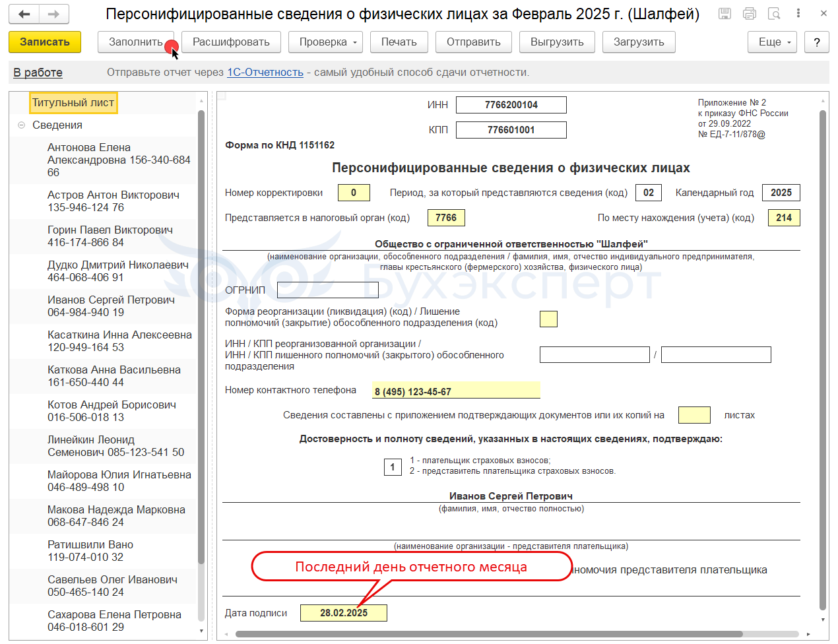Click the employee list vertical scrollbar
The height and width of the screenshot is (644, 838).
[x=201, y=337]
